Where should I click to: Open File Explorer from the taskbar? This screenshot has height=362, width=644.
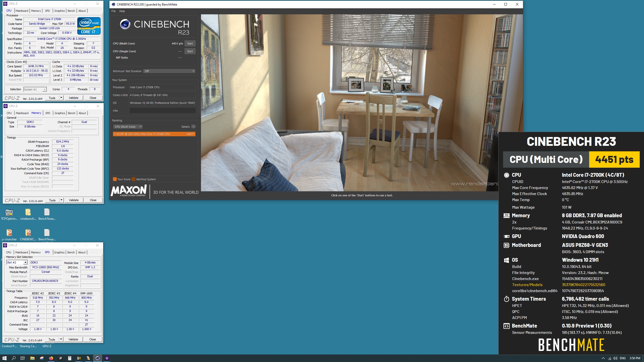pos(32,358)
